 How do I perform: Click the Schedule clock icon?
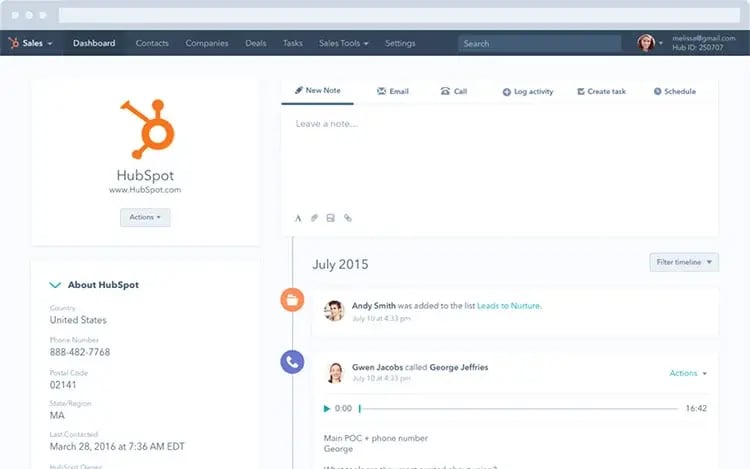coord(657,91)
